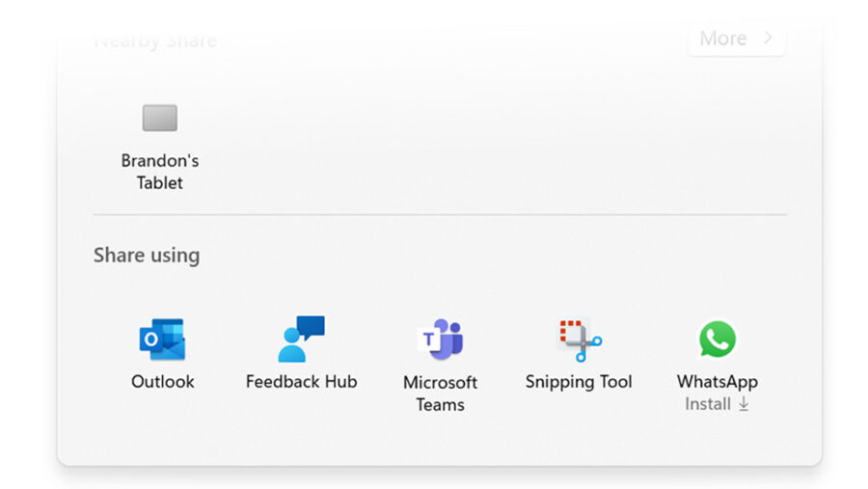Click the Brandon's Tablet label
868x489 pixels.
(x=160, y=172)
